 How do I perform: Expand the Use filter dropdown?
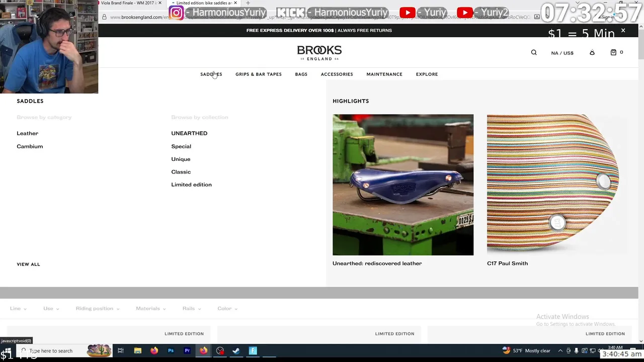(51, 308)
